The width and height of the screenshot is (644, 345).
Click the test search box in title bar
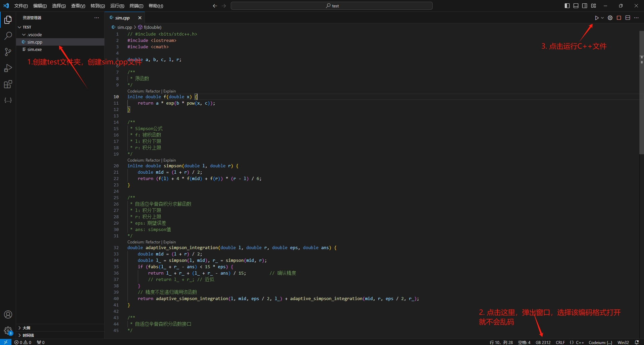[x=331, y=6]
